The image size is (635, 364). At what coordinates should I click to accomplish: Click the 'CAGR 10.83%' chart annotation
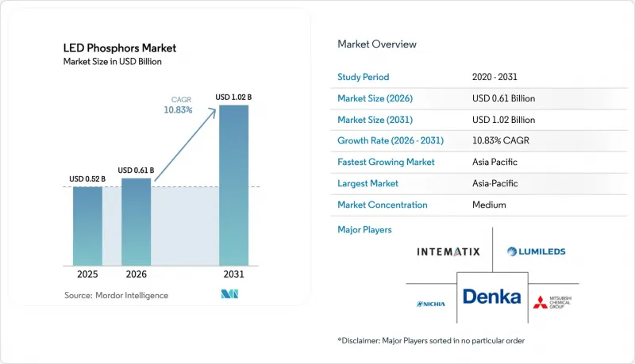point(178,105)
